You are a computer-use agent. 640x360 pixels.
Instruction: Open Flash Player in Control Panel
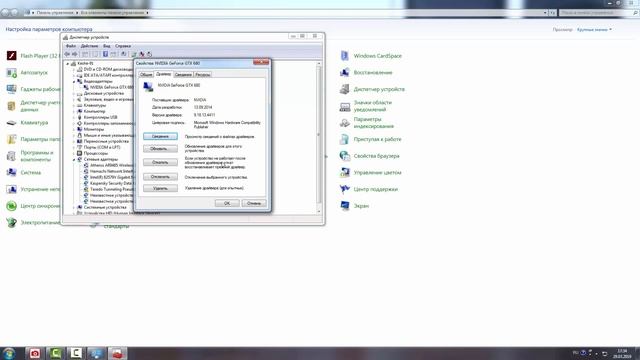[x=33, y=56]
